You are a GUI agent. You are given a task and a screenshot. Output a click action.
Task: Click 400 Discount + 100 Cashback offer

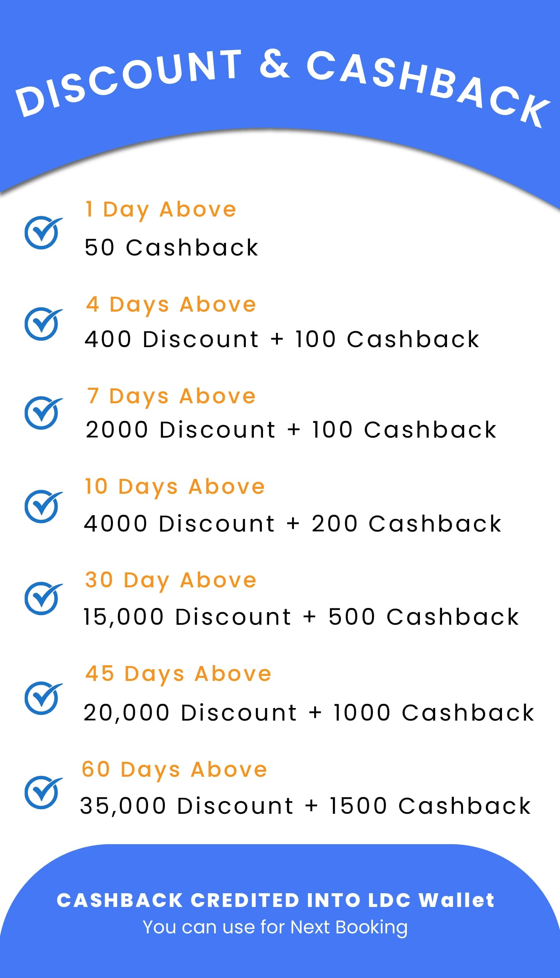click(x=282, y=339)
